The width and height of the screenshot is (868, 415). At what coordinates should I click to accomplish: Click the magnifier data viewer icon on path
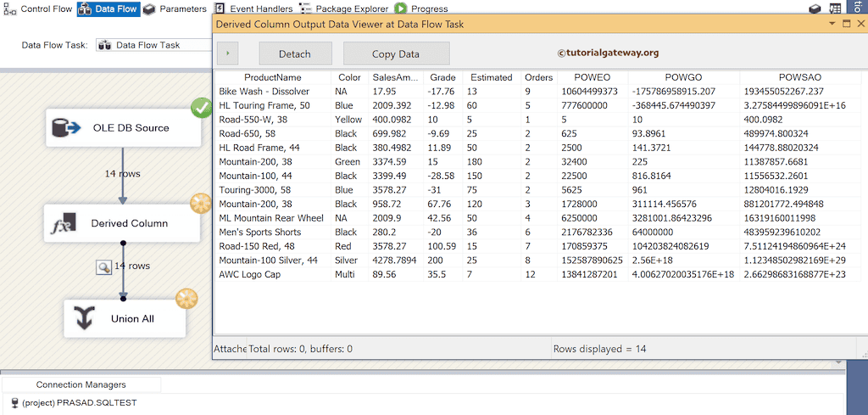[104, 267]
